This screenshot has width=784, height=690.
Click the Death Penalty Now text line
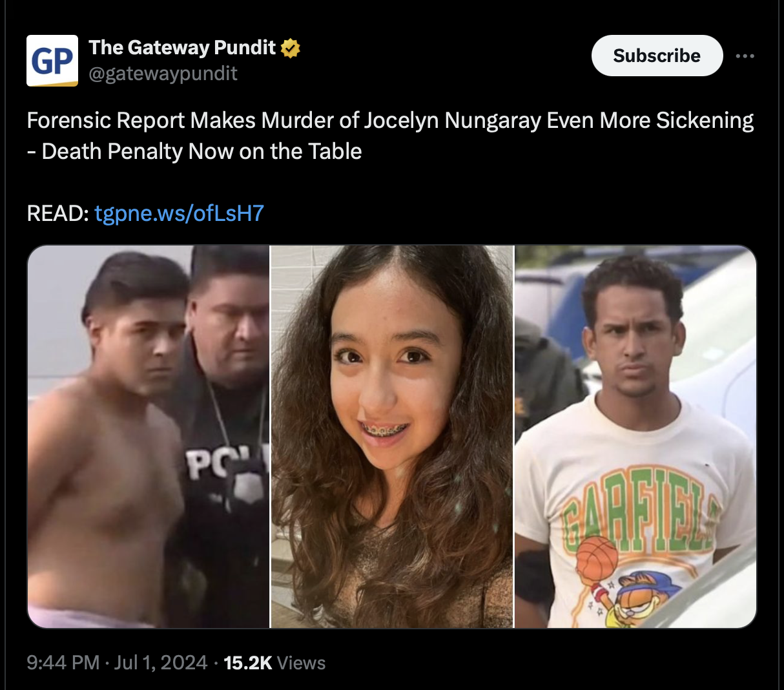click(x=194, y=151)
